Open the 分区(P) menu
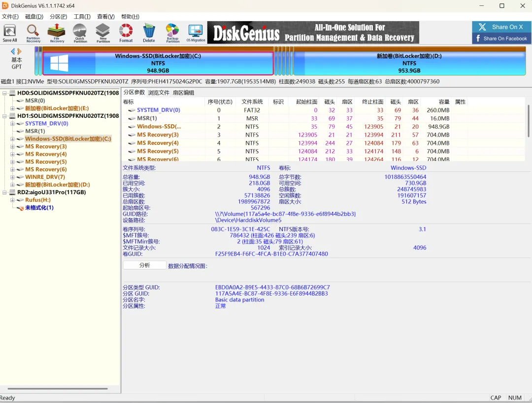The height and width of the screenshot is (403, 532). tap(58, 17)
